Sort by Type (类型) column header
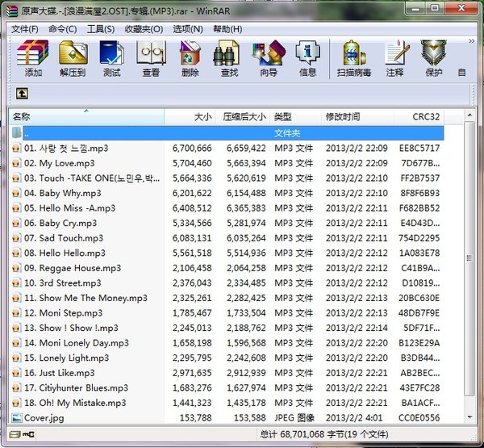 [x=295, y=117]
